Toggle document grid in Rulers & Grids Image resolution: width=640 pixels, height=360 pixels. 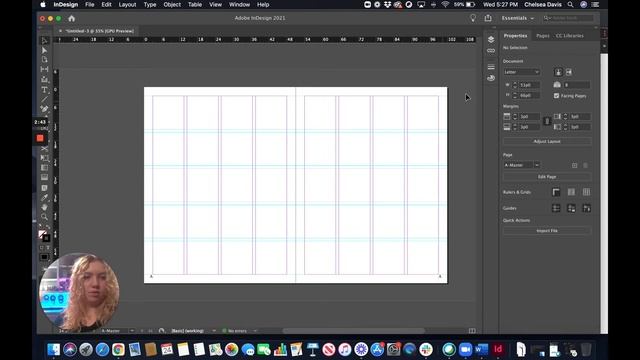586,192
